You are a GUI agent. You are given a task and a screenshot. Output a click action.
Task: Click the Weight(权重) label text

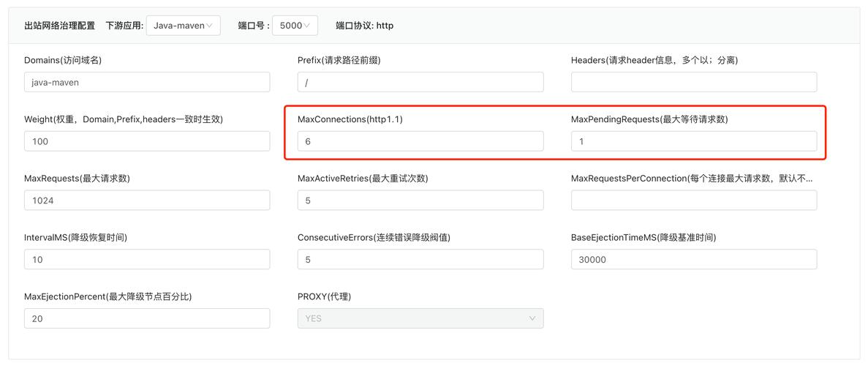124,119
